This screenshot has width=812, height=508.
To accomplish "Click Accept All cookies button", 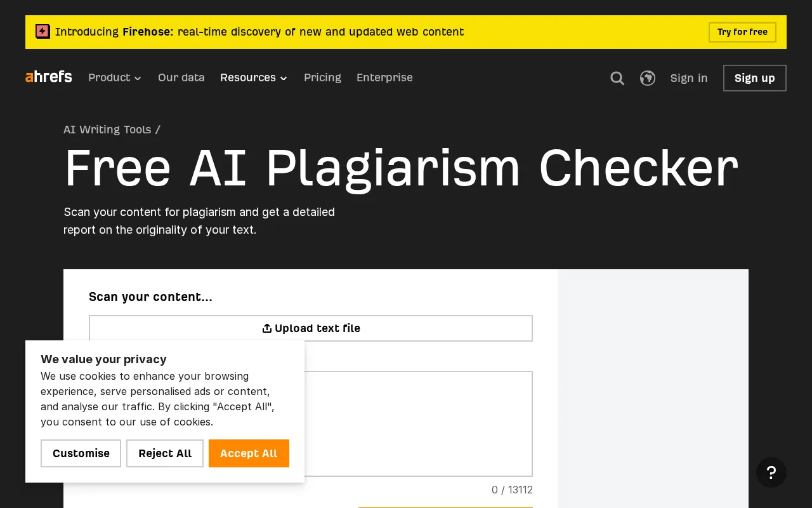I will click(x=249, y=453).
